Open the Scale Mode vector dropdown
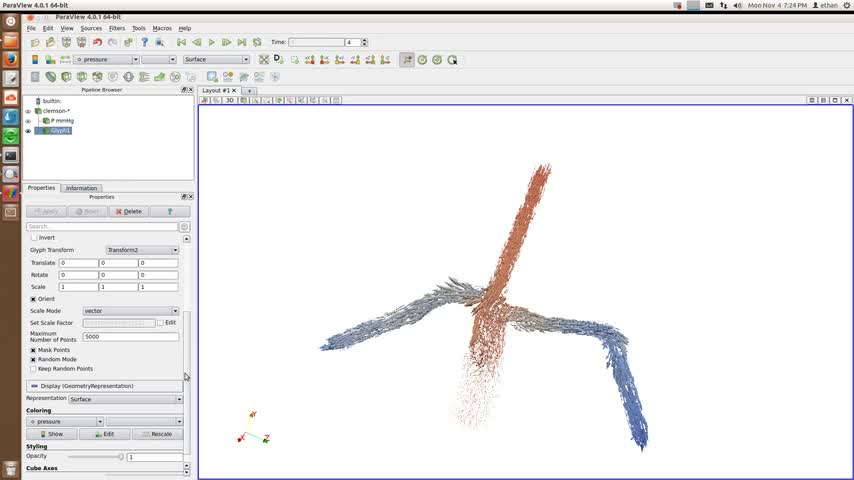 point(131,311)
